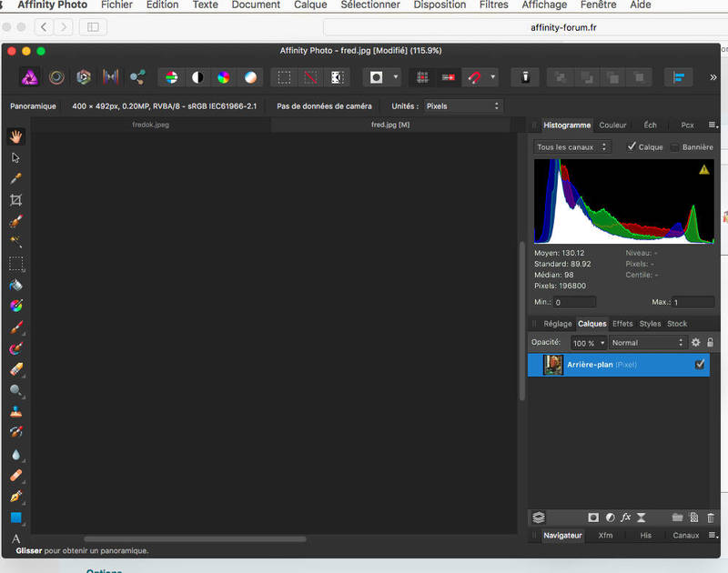
Task: Open the Effets panel tab
Action: click(622, 324)
